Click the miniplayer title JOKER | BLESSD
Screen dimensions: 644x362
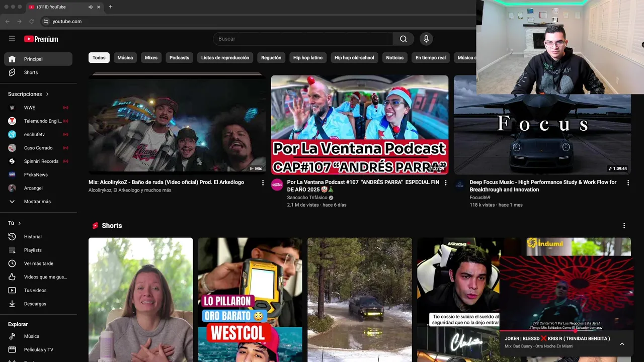coord(557,338)
